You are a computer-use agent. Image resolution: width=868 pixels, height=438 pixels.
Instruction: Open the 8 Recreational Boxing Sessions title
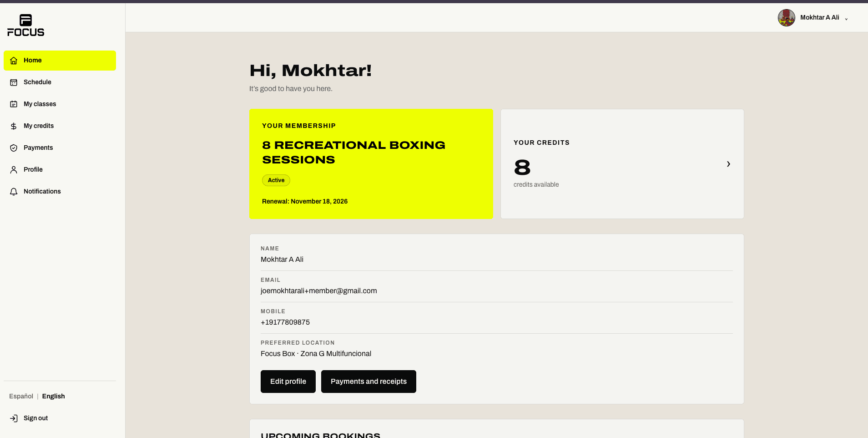pos(353,152)
